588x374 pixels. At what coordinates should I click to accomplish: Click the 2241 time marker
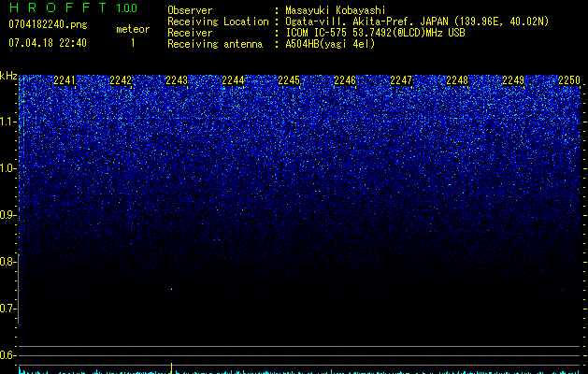pyautogui.click(x=65, y=80)
